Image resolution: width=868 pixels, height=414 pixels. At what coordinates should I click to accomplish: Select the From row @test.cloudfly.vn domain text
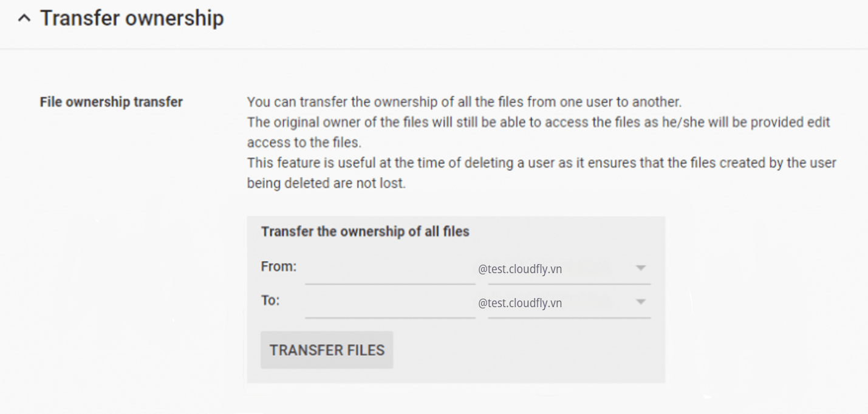[520, 269]
